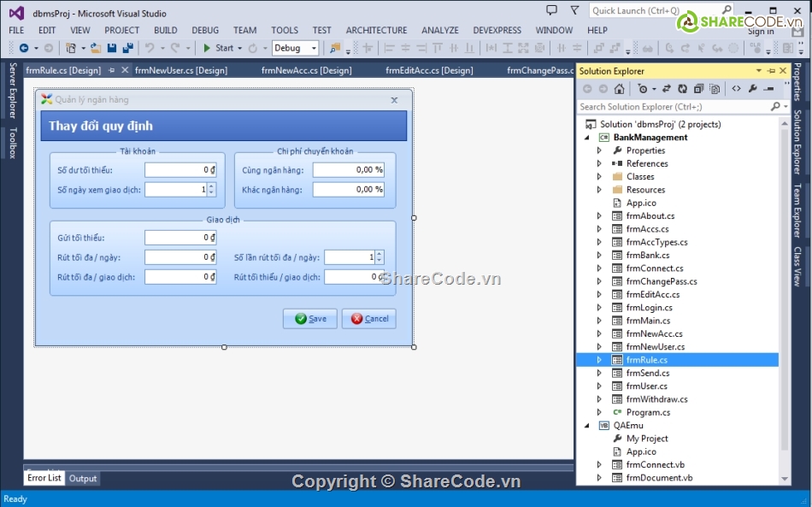Click the Pending Changes Filter clock icon

coord(643,89)
